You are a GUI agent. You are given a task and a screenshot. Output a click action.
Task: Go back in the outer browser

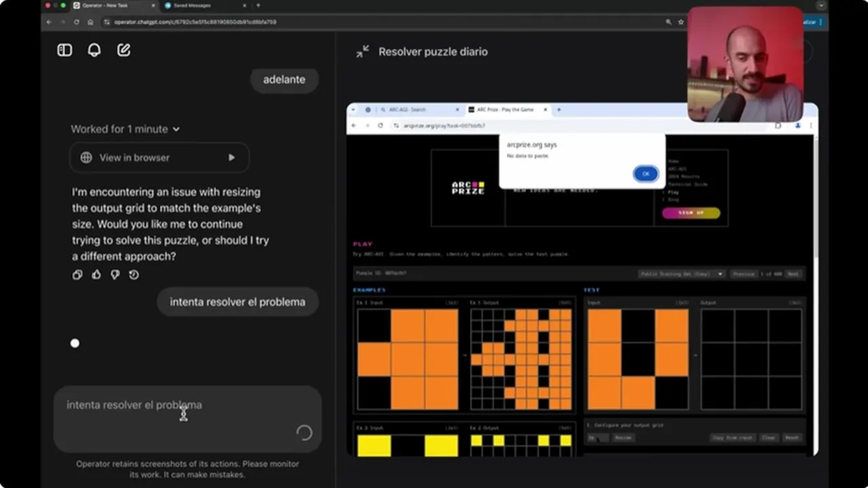pos(49,22)
